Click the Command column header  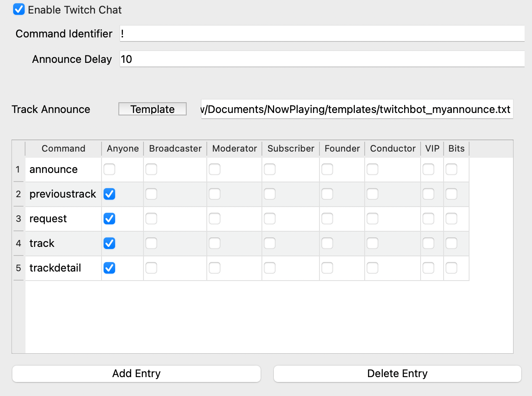pyautogui.click(x=63, y=149)
